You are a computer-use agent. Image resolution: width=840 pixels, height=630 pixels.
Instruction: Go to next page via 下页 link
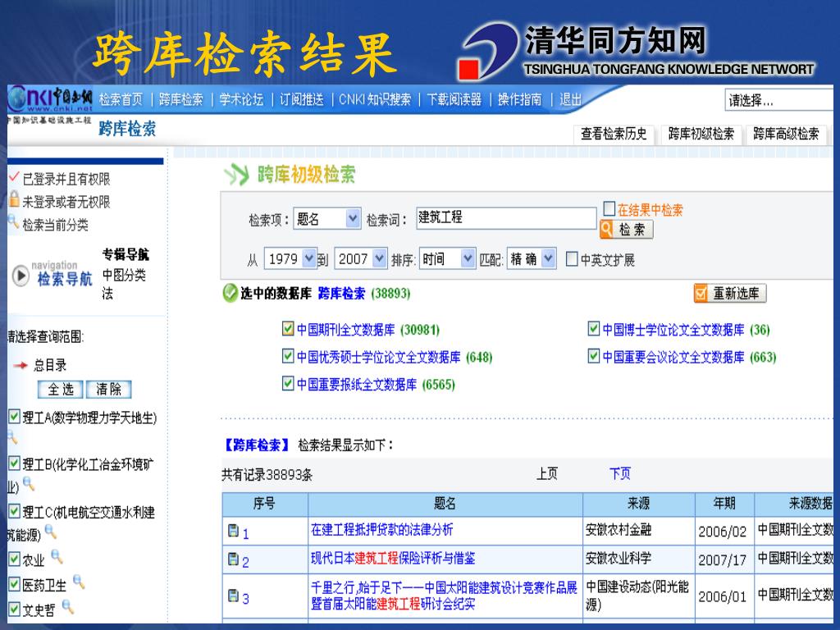620,473
